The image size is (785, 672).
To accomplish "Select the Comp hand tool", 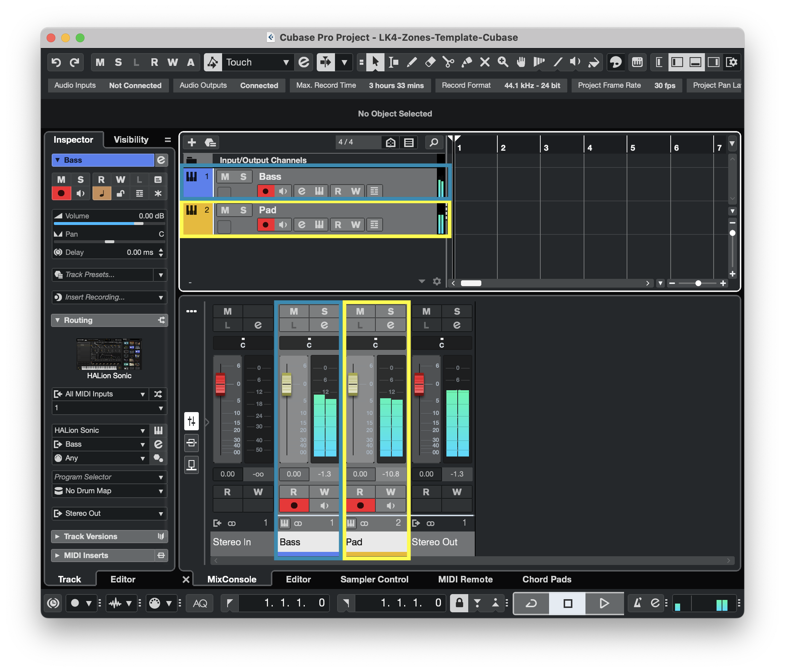I will tap(521, 62).
